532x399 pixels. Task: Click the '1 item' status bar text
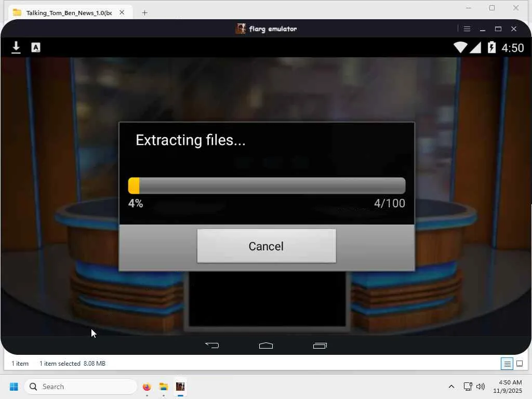20,363
